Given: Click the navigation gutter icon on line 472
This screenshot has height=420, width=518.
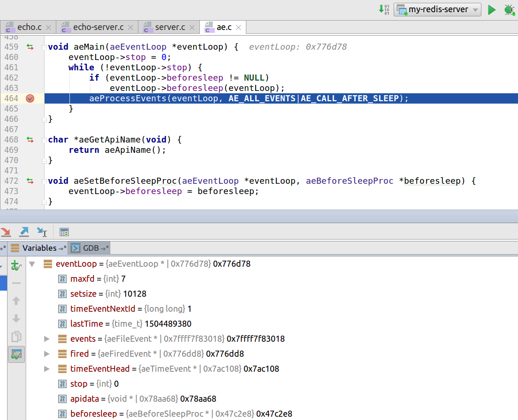Looking at the screenshot, I should [x=30, y=181].
